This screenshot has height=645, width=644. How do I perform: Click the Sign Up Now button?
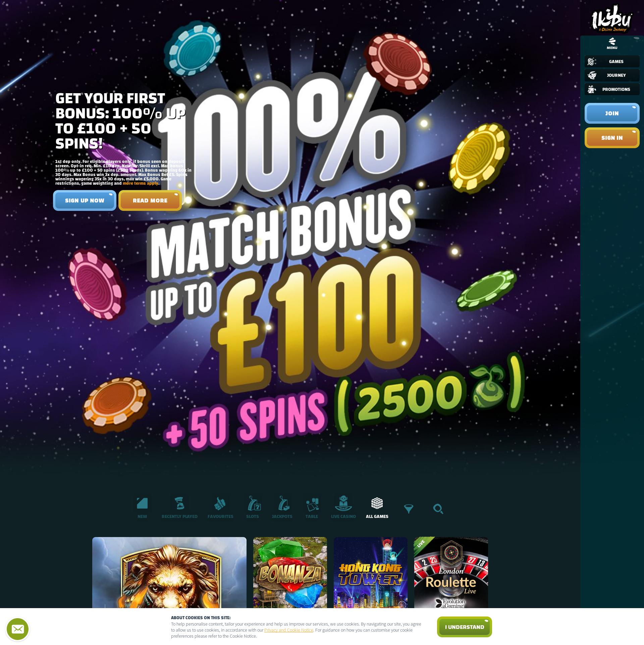85,200
